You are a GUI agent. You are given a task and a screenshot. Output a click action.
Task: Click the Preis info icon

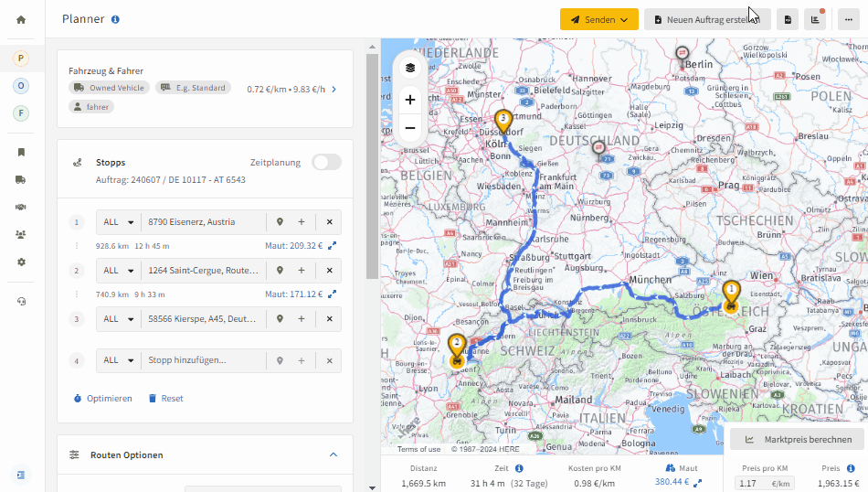click(x=851, y=468)
